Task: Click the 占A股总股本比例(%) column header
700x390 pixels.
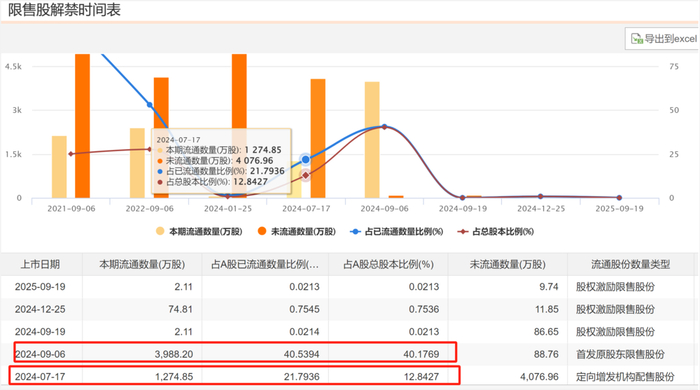Action: (x=388, y=265)
